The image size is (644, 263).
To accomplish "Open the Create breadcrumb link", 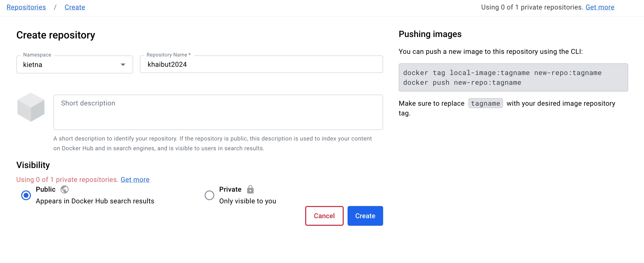I will tap(75, 7).
